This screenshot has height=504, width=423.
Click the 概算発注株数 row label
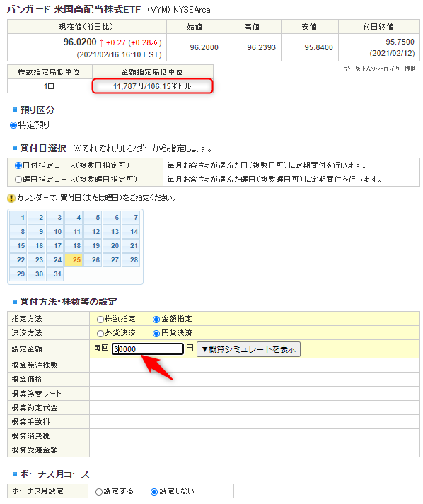[x=35, y=365]
